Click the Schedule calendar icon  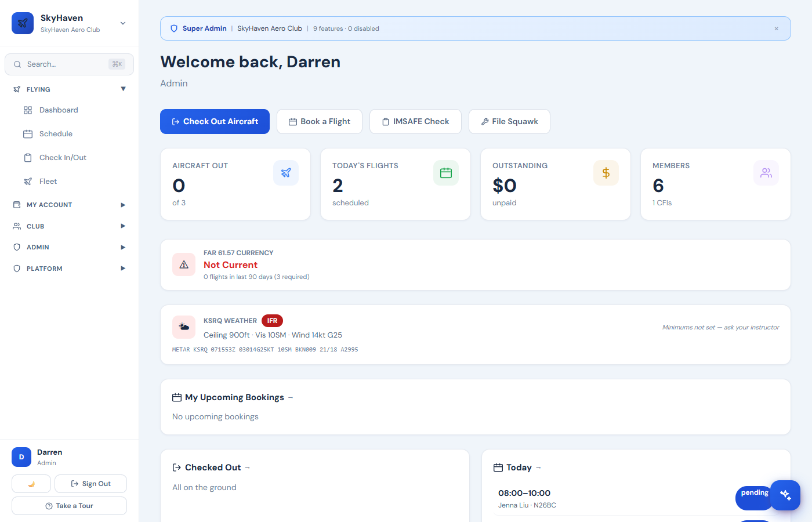28,133
